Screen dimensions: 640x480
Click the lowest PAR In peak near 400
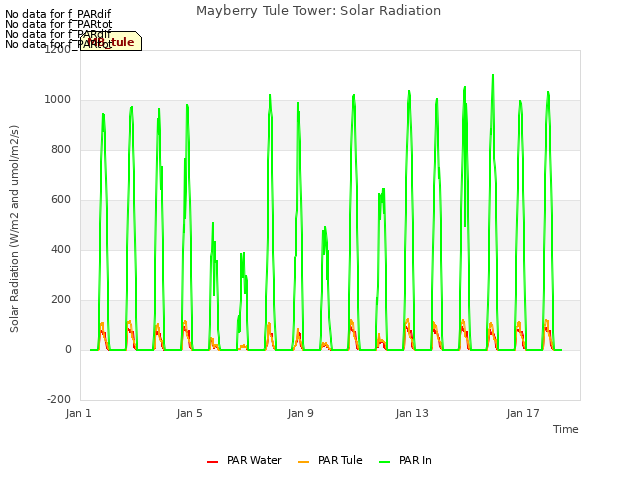click(242, 254)
